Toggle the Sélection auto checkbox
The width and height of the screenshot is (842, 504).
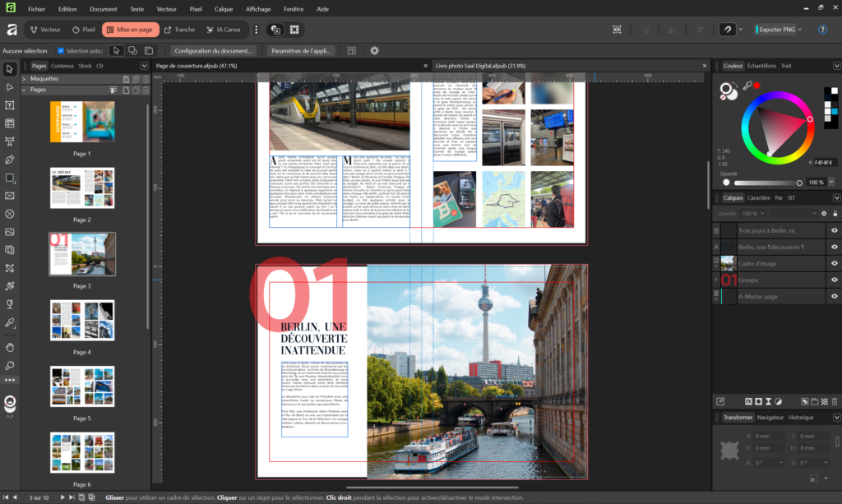[61, 51]
